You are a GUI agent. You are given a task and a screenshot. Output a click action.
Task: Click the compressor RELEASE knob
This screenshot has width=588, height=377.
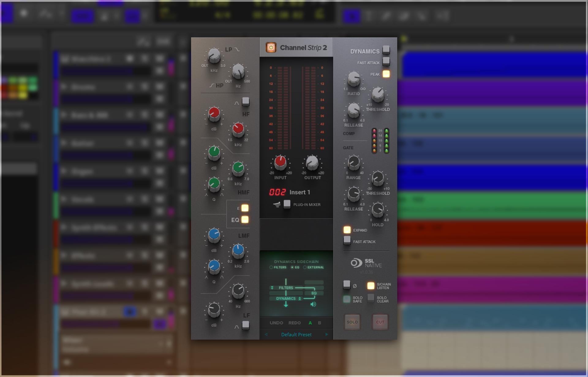coord(354,110)
